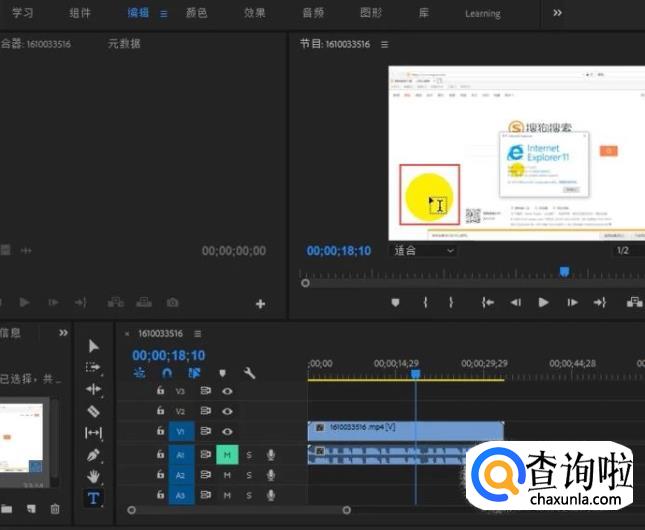Image resolution: width=645 pixels, height=530 pixels.
Task: Select the Razor tool
Action: (94, 411)
